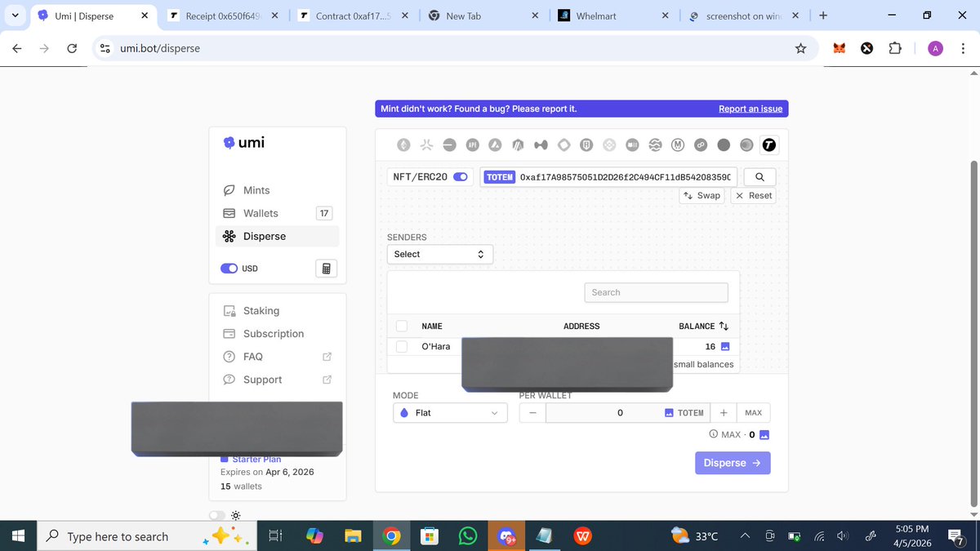Screen dimensions: 980x551
Task: Increase the per-wallet amount with plus
Action: (x=724, y=413)
